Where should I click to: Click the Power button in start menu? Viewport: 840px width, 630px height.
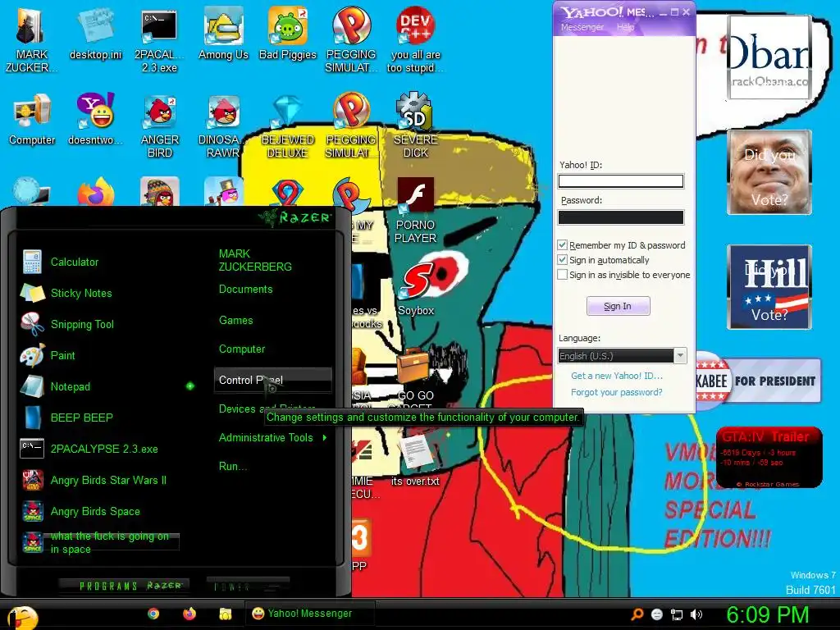click(x=248, y=586)
